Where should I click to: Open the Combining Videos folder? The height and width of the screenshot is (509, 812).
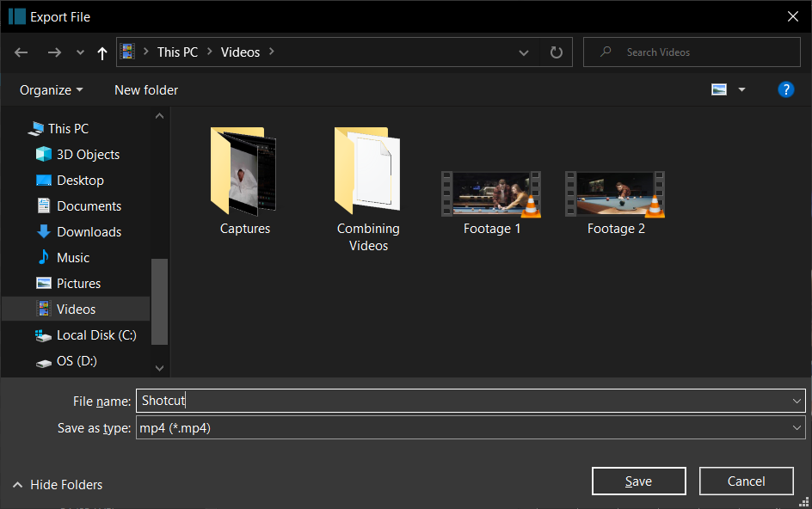click(x=368, y=189)
